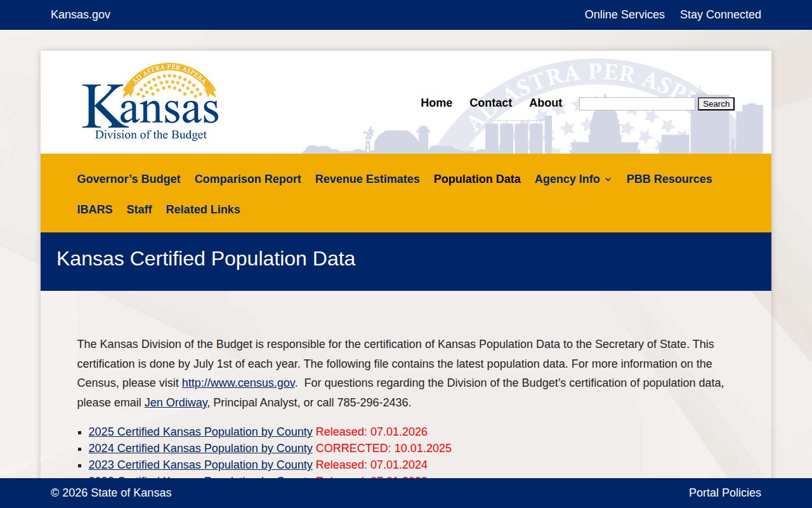812x508 pixels.
Task: Open Portal Policies in the footer
Action: coord(725,493)
